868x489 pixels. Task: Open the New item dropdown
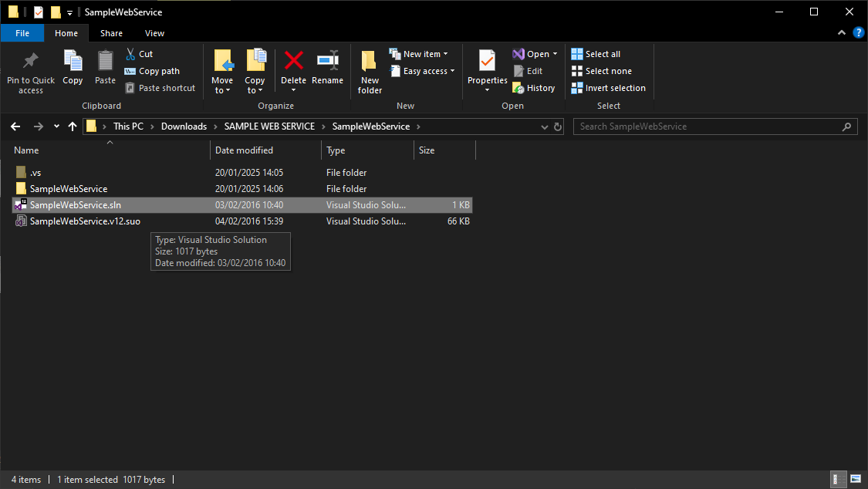click(418, 54)
